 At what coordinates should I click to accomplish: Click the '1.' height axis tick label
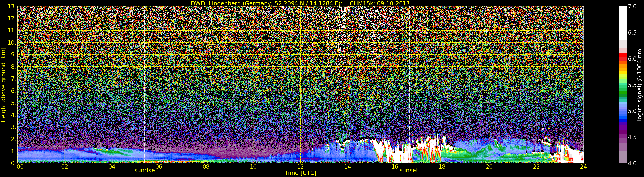pos(14,151)
